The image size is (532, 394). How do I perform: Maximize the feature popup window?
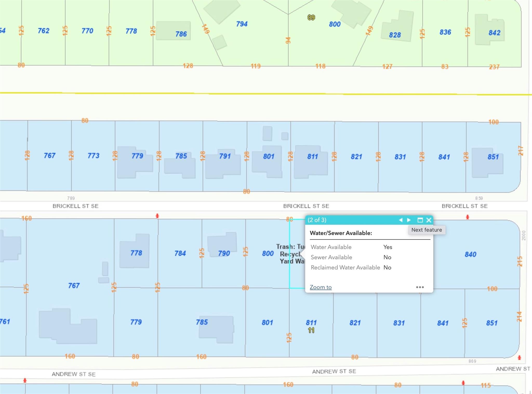(x=420, y=220)
